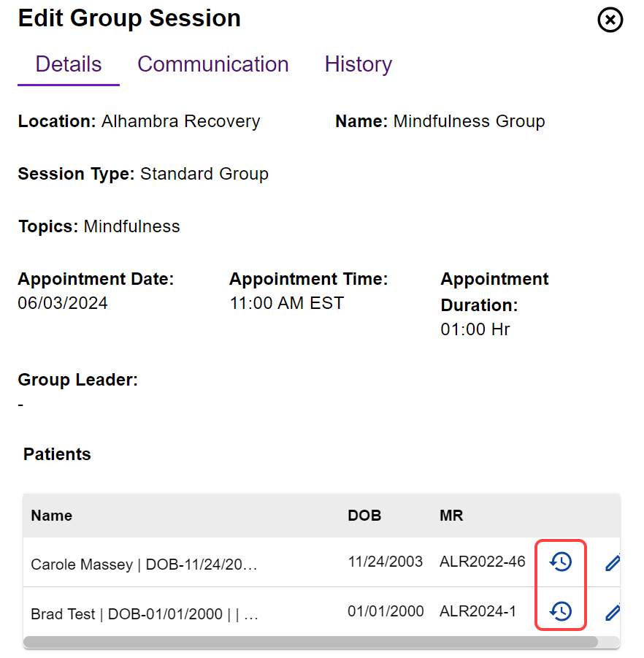Click the Name column header
The width and height of the screenshot is (644, 658).
[52, 516]
